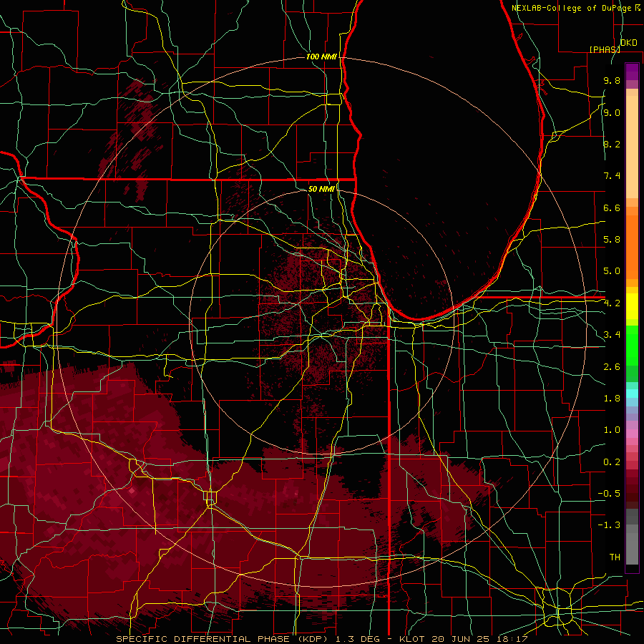
Task: Click the 0.2 legend value
Action: coord(612,462)
